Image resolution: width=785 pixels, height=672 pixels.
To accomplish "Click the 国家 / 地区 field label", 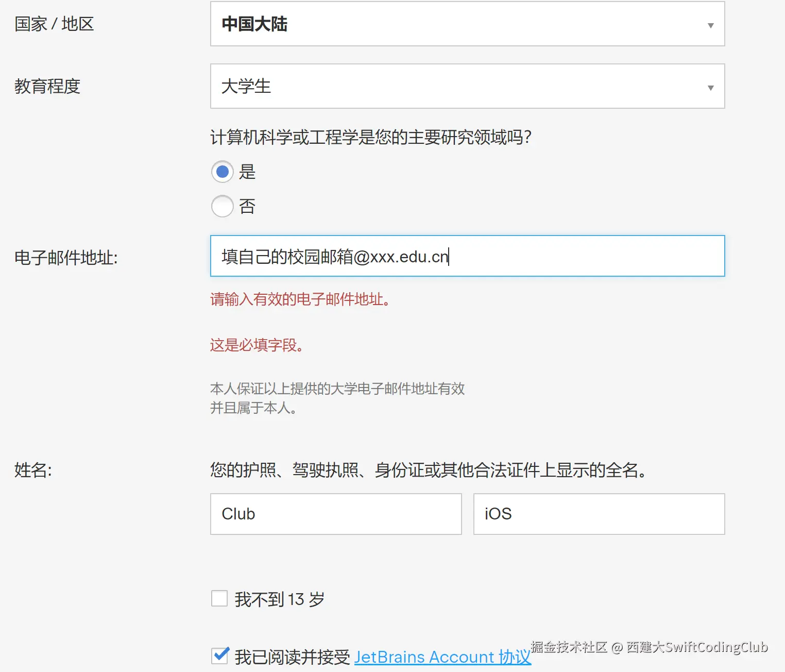I will (x=54, y=24).
